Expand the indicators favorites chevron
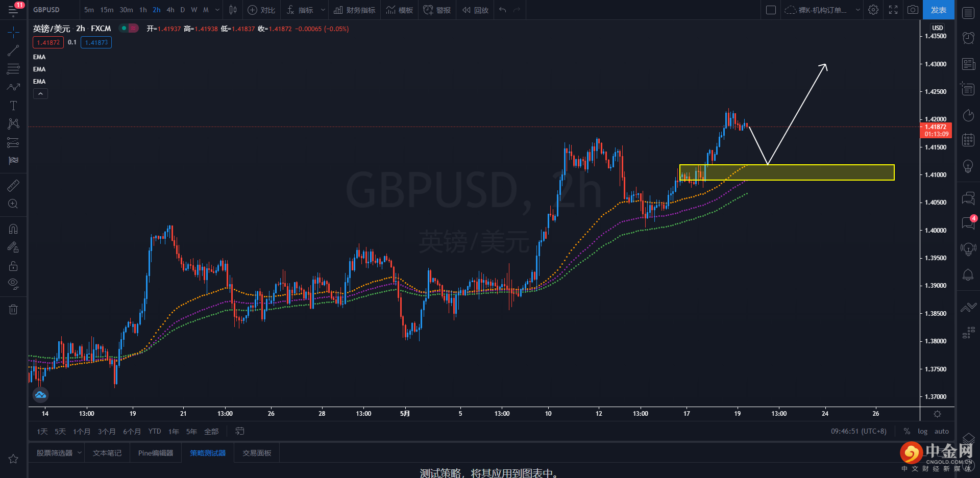 pos(323,10)
